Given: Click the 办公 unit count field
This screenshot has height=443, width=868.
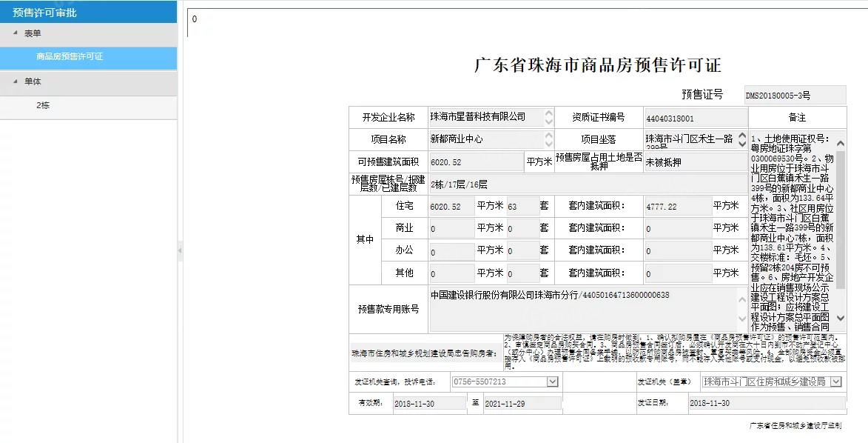Looking at the screenshot, I should coord(522,251).
